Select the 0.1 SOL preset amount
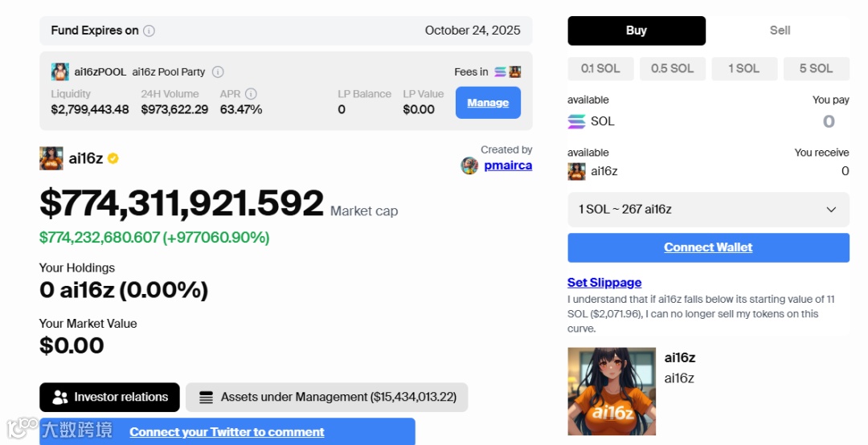This screenshot has height=445, width=868. click(x=600, y=68)
